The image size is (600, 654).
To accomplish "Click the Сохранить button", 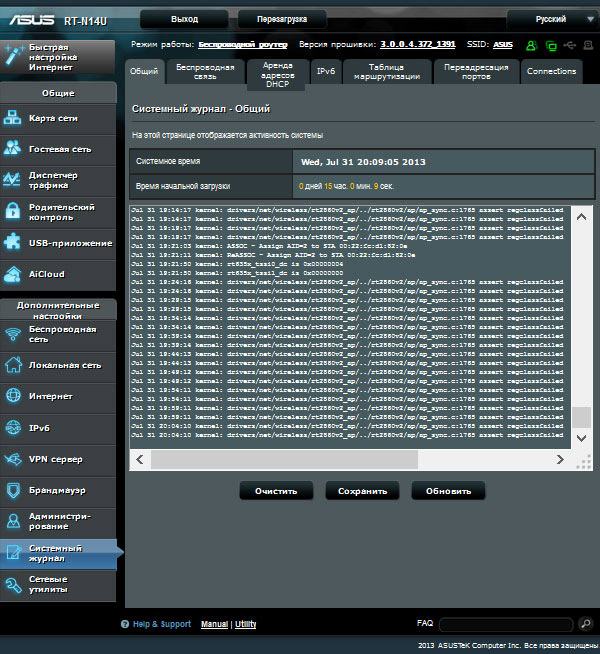I will click(x=362, y=491).
